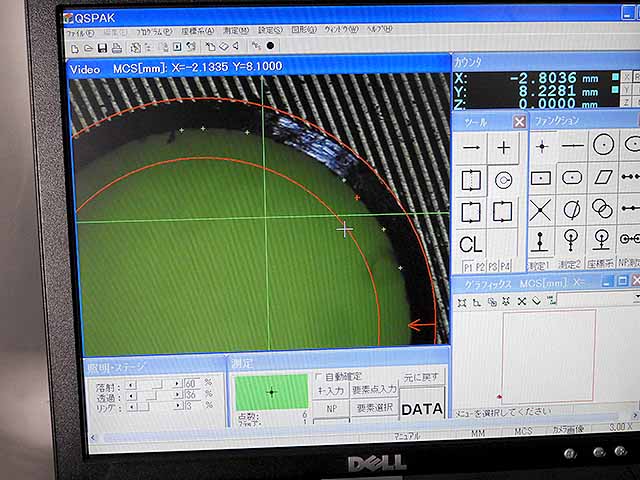The image size is (640, 480).
Task: Switch to the P2 tool page tab
Action: click(x=481, y=267)
